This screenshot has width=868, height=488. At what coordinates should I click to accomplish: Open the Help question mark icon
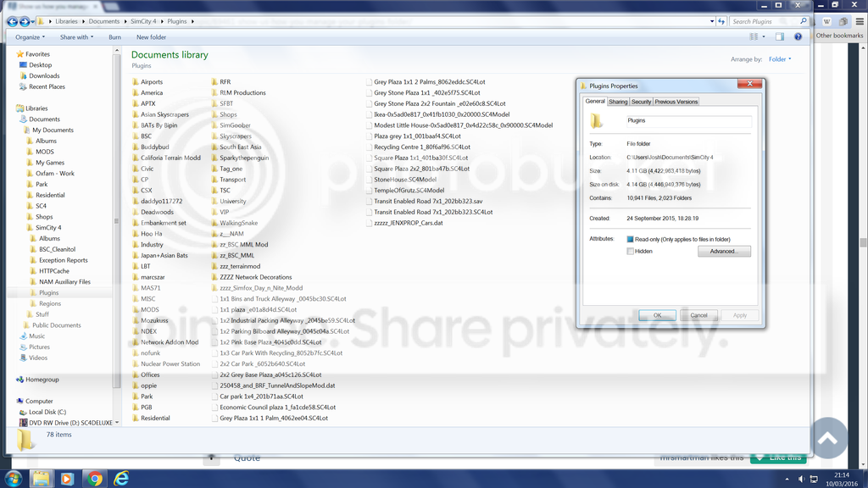798,37
